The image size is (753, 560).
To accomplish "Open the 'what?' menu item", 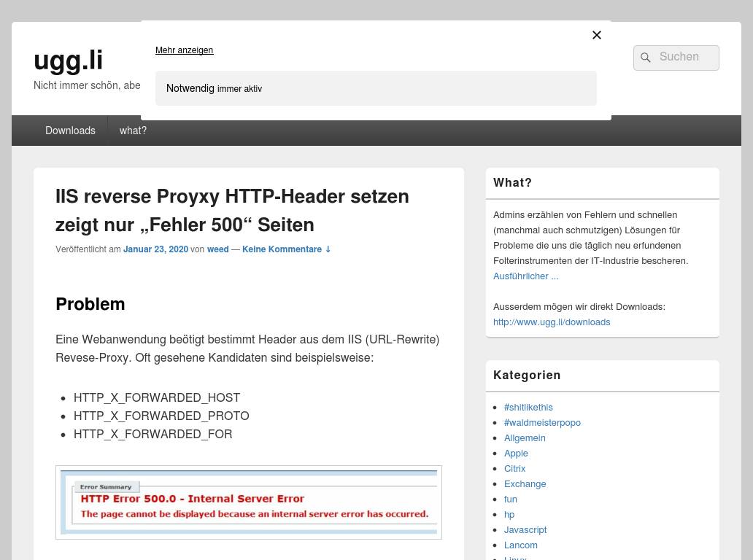I will pyautogui.click(x=133, y=131).
